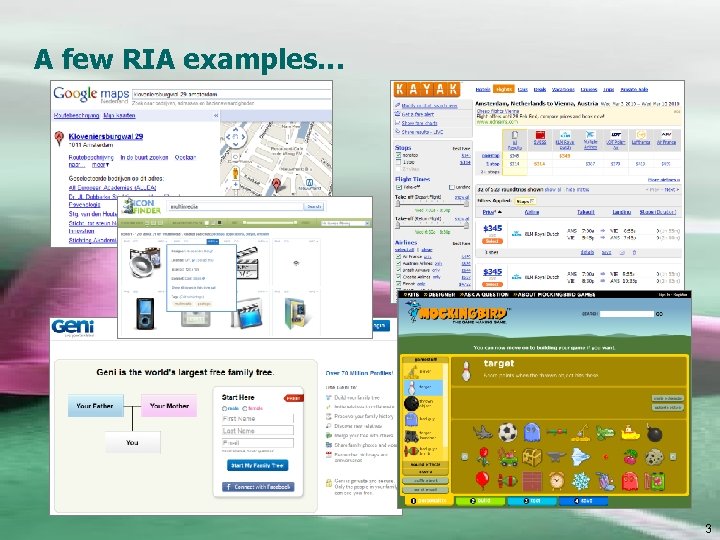The width and height of the screenshot is (720, 540).
Task: Click the Start My Family Tree button
Action: tap(257, 466)
